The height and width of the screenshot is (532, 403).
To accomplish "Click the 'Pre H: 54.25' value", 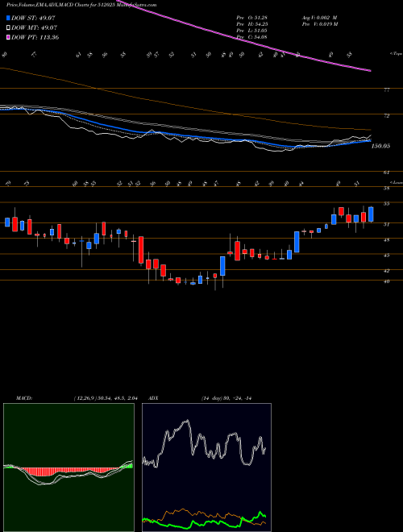I will [252, 24].
